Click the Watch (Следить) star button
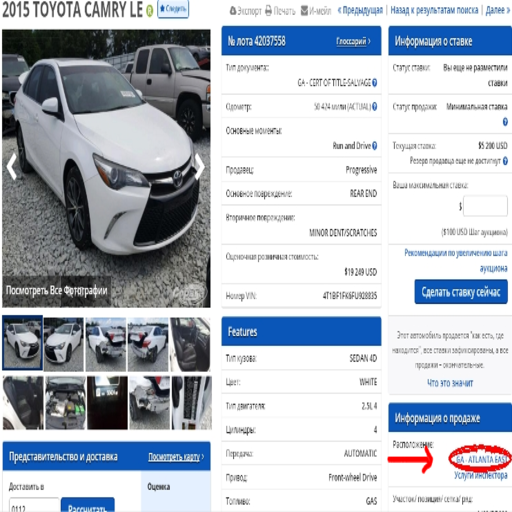 [x=173, y=9]
